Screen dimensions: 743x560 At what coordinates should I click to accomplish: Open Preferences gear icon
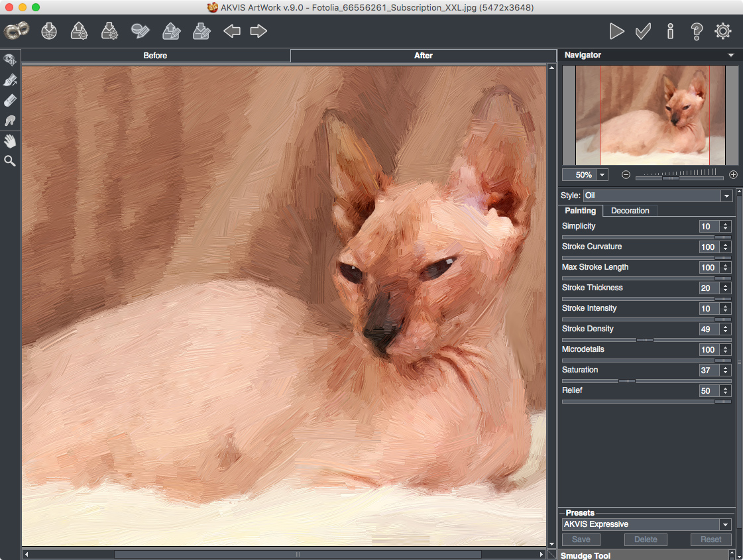pyautogui.click(x=723, y=31)
